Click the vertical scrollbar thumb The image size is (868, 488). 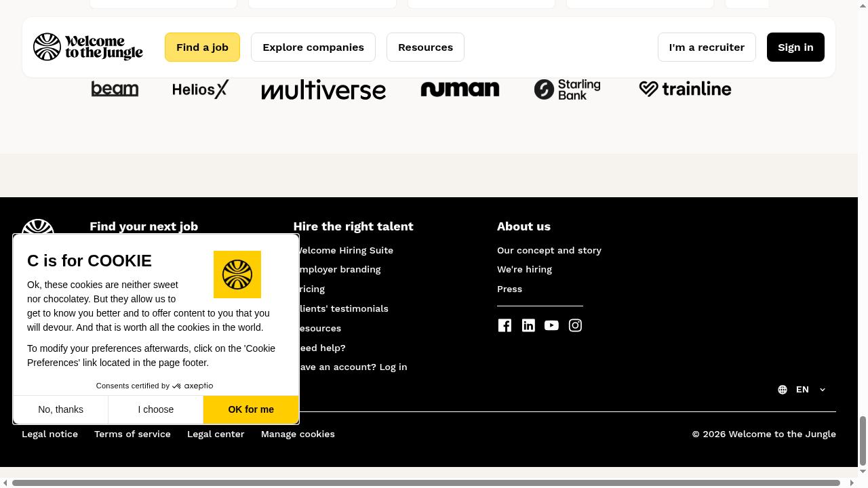click(863, 441)
